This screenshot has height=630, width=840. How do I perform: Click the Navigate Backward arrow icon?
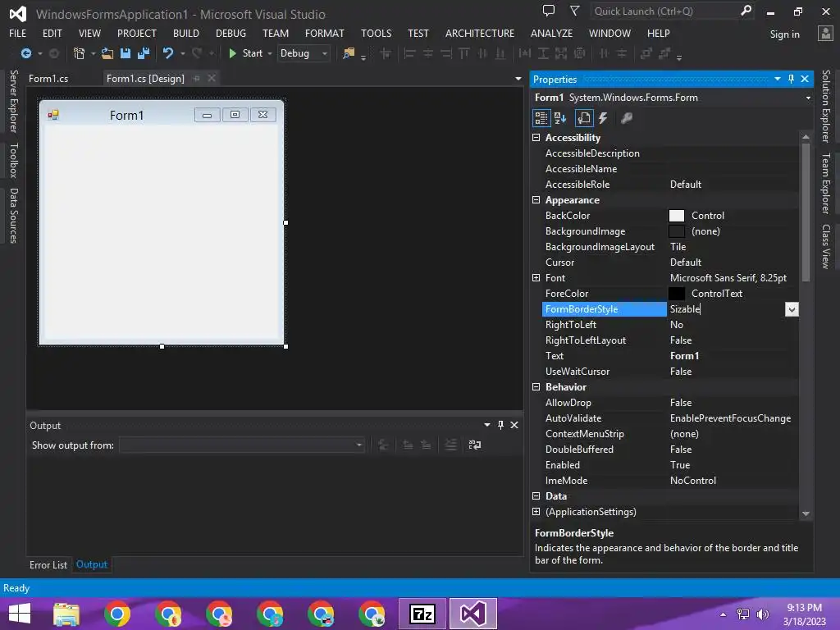[25, 53]
